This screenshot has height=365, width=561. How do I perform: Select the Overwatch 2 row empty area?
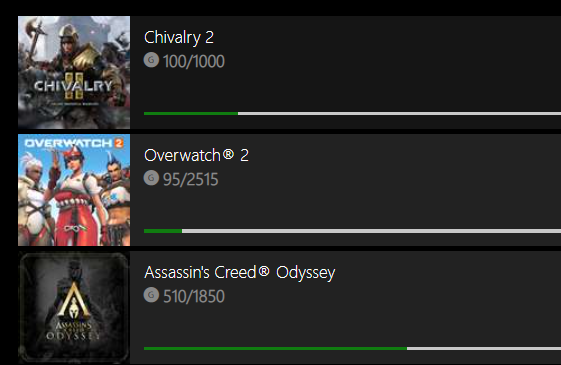pyautogui.click(x=394, y=190)
